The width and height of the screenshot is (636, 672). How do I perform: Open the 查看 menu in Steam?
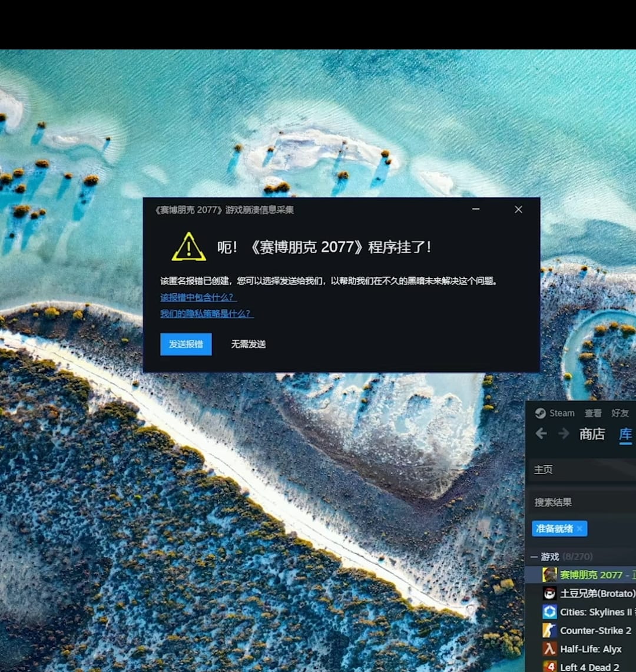pos(593,413)
